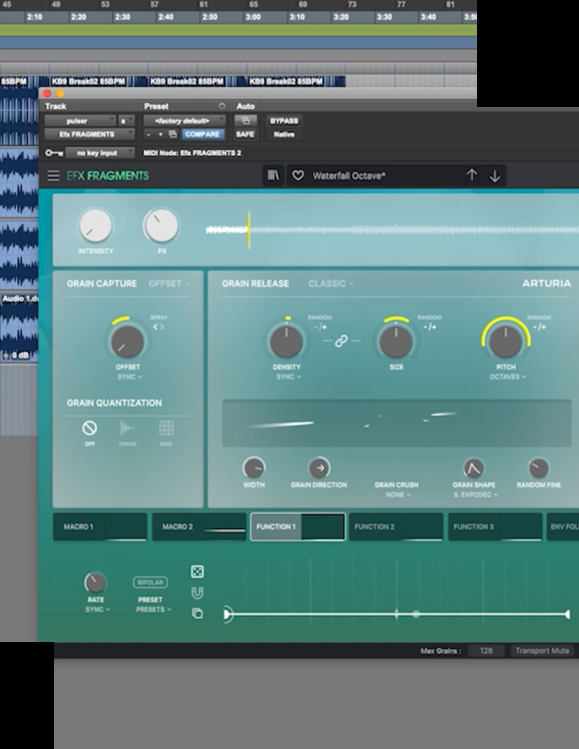The width and height of the screenshot is (579, 749).
Task: Click the Native plugin format button
Action: coord(284,134)
